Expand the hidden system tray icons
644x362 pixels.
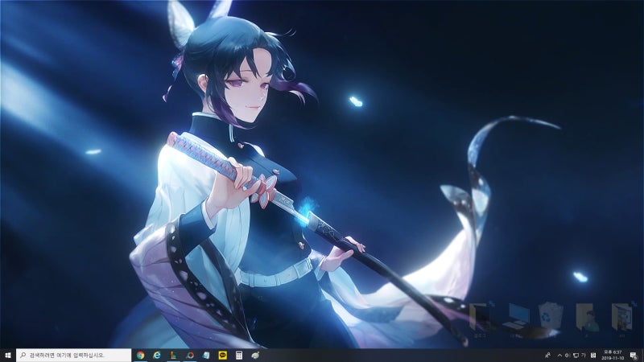(559, 356)
